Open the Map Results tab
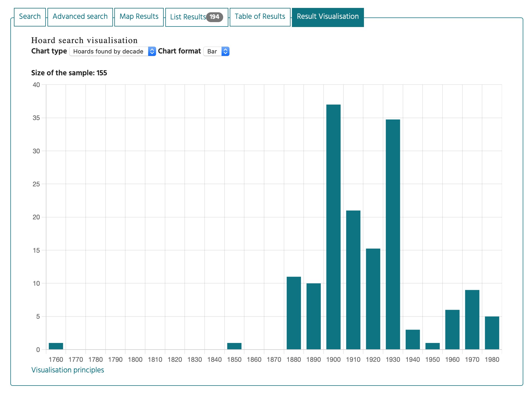This screenshot has height=394, width=532. [139, 17]
